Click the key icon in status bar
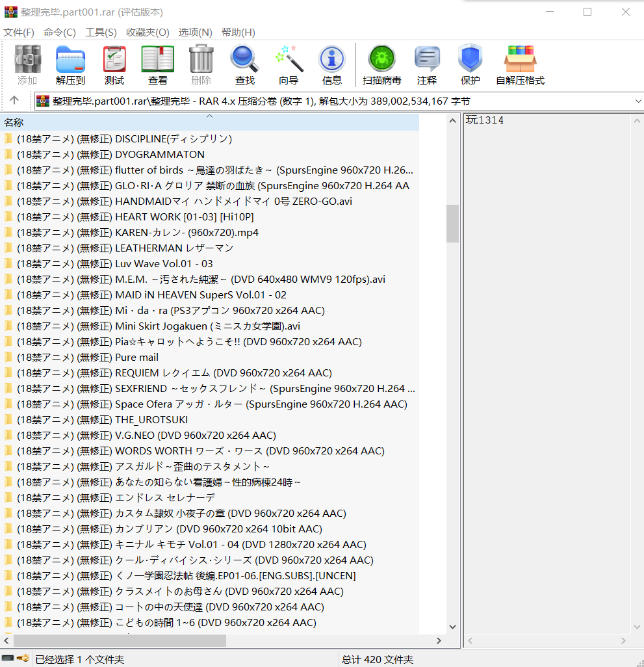Viewport: 644px width, 667px height. [x=23, y=659]
